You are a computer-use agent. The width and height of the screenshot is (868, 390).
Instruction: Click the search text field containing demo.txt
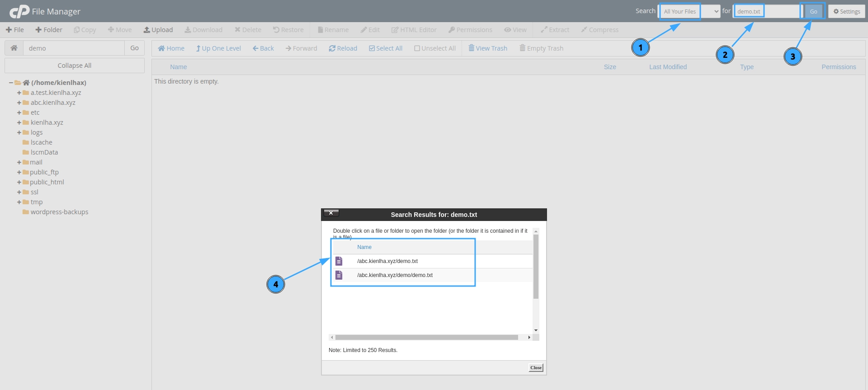click(x=766, y=11)
